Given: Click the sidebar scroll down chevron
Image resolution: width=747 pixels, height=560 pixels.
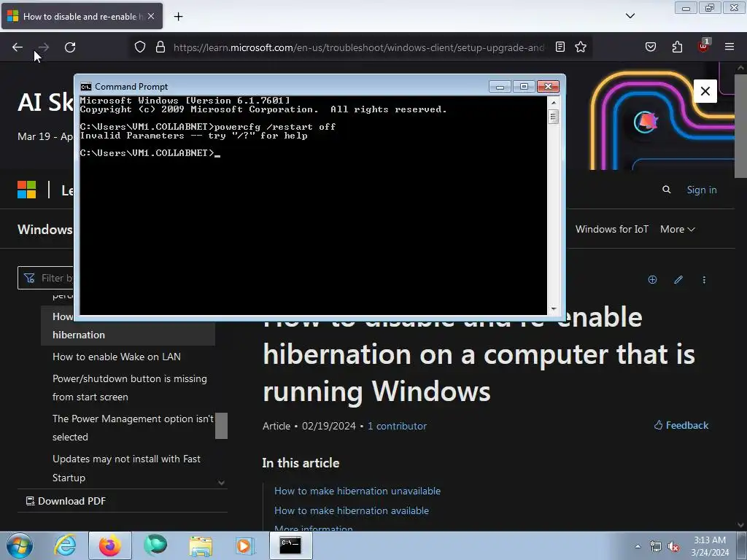Looking at the screenshot, I should 222,483.
